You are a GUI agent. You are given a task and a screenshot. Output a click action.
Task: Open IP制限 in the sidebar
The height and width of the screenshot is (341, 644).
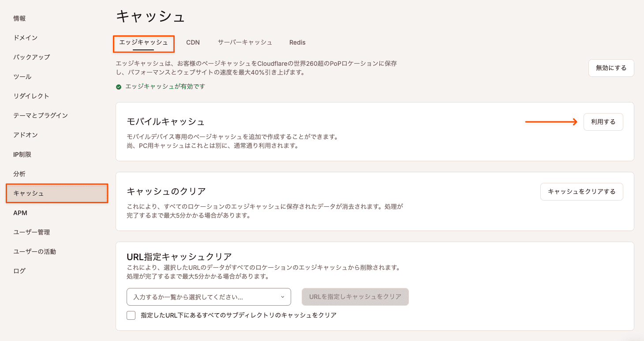point(22,155)
